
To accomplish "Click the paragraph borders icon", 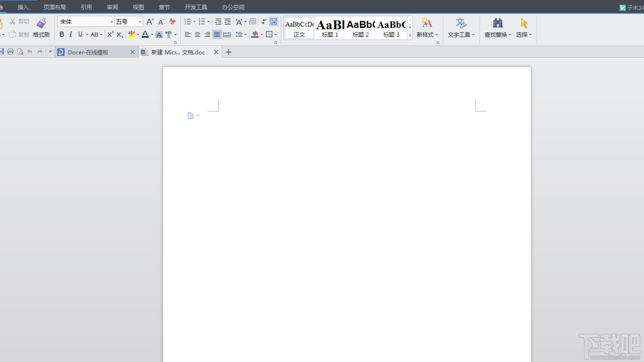I will (x=269, y=34).
